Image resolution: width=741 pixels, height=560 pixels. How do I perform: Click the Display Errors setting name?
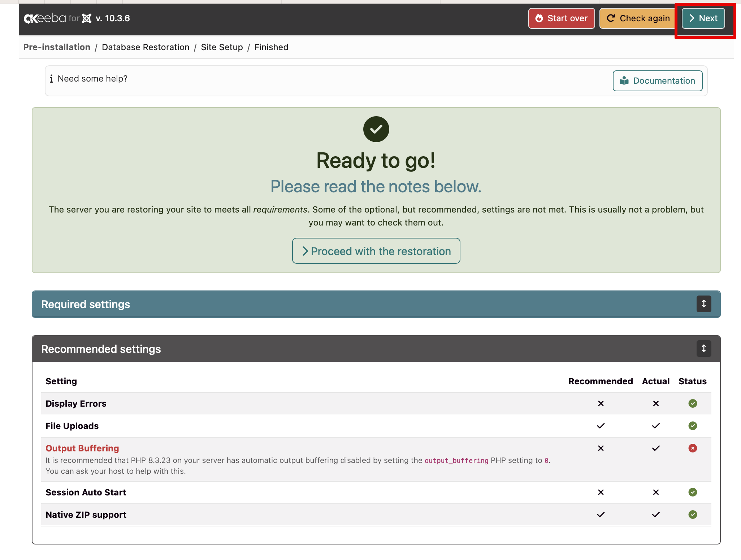click(76, 403)
